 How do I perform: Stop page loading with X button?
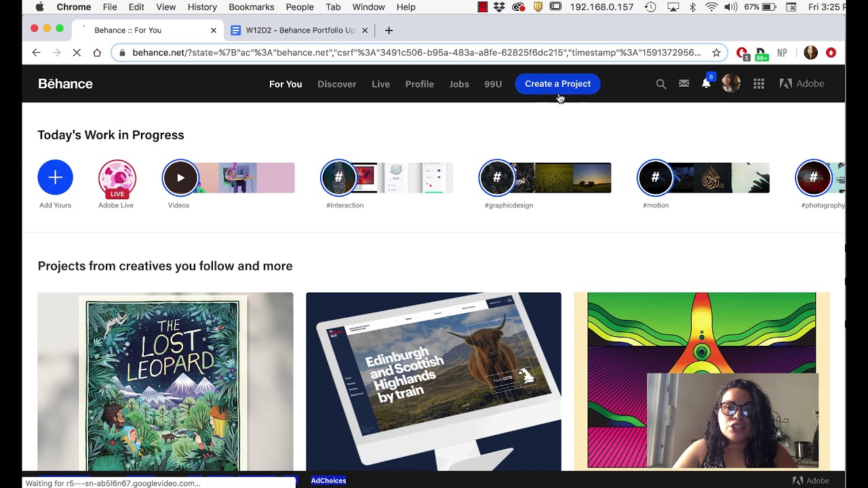[77, 53]
